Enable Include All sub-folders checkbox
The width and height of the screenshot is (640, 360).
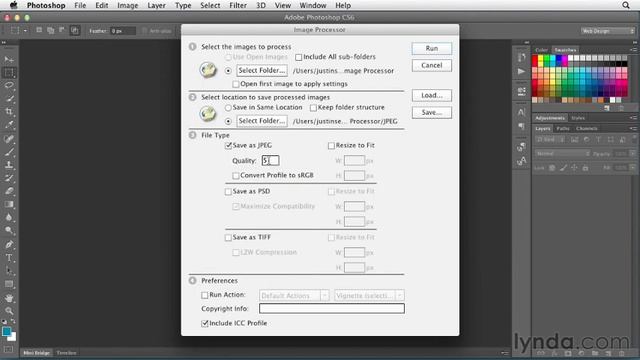click(298, 57)
